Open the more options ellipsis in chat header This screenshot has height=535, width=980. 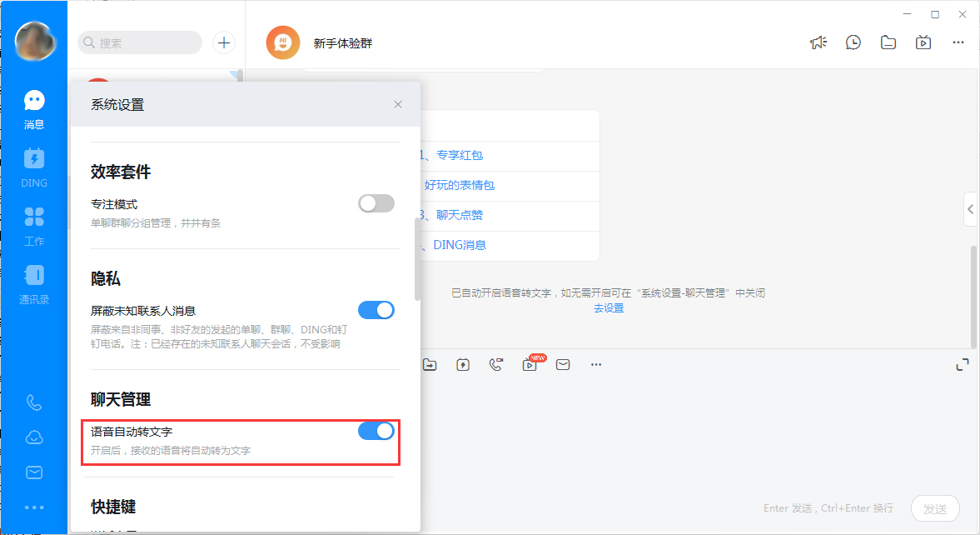958,42
